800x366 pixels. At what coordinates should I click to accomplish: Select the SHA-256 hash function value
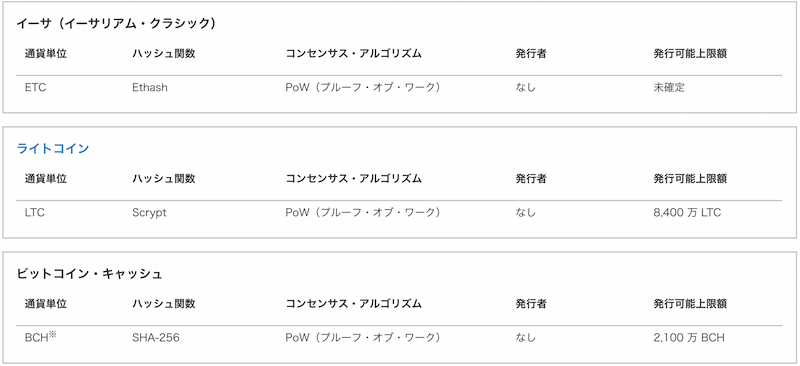click(156, 338)
